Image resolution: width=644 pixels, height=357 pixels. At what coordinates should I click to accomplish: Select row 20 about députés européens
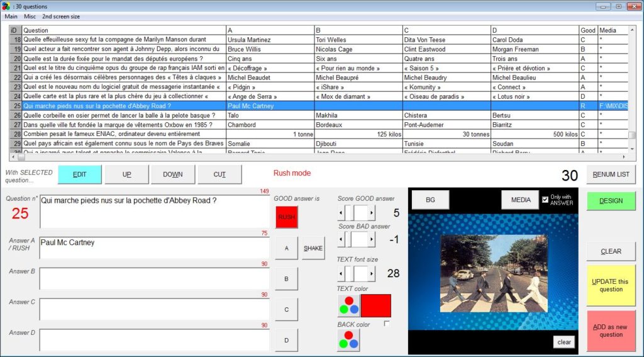click(x=319, y=59)
